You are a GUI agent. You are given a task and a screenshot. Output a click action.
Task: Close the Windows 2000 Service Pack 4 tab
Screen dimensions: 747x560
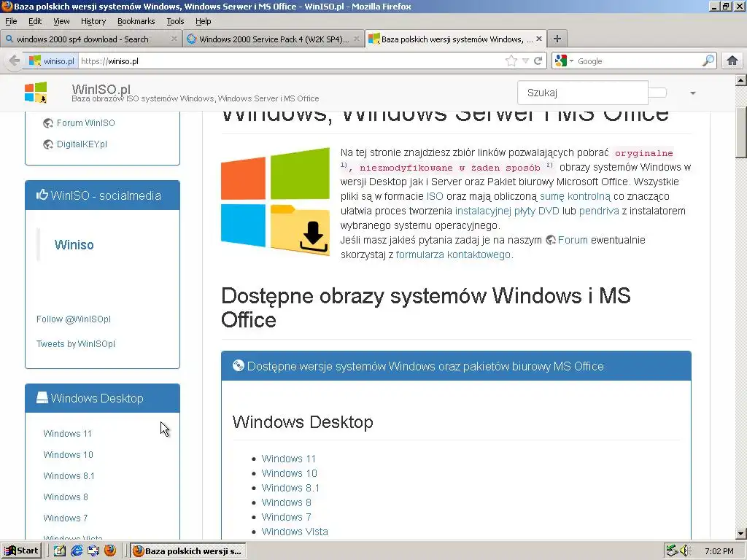[356, 39]
